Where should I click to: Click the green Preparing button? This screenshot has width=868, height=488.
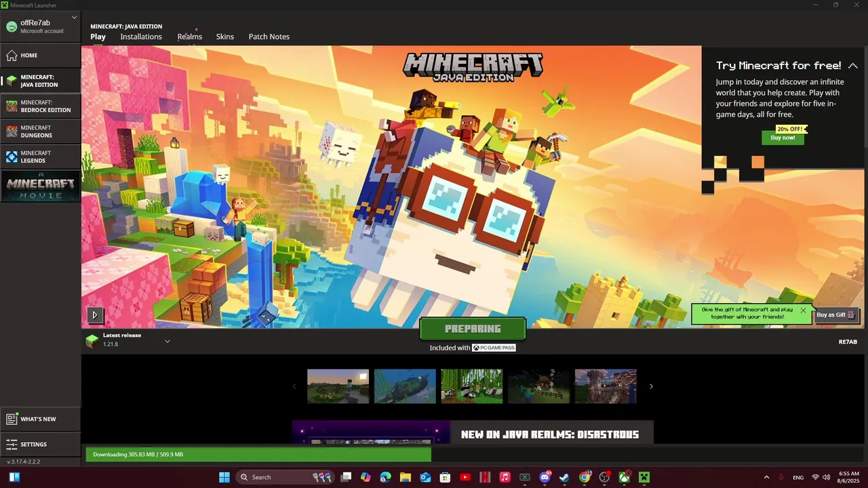pyautogui.click(x=473, y=329)
